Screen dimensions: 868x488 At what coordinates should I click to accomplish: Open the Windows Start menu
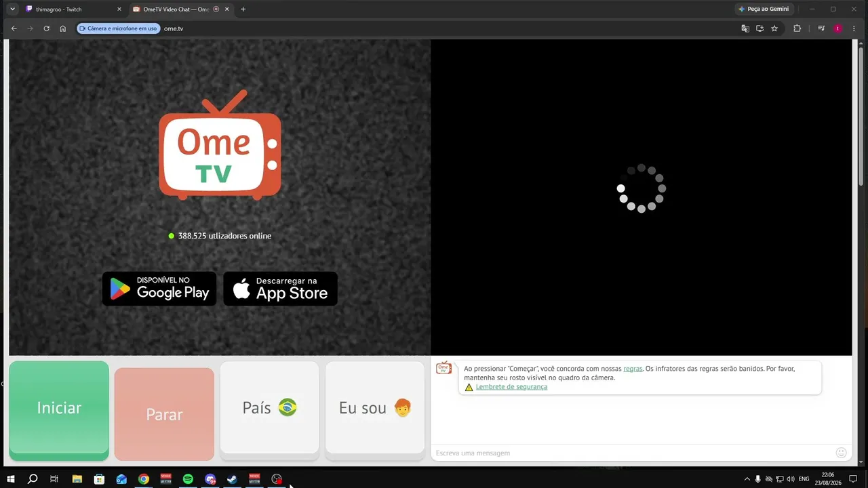10,479
